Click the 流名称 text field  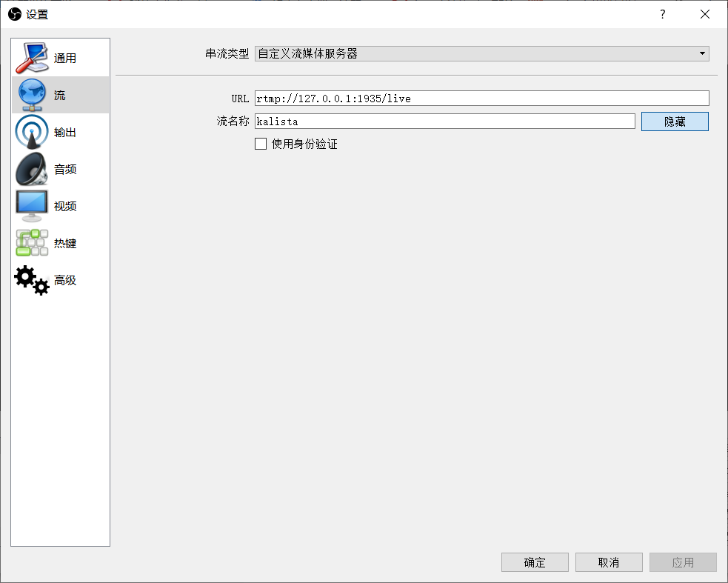coord(444,121)
